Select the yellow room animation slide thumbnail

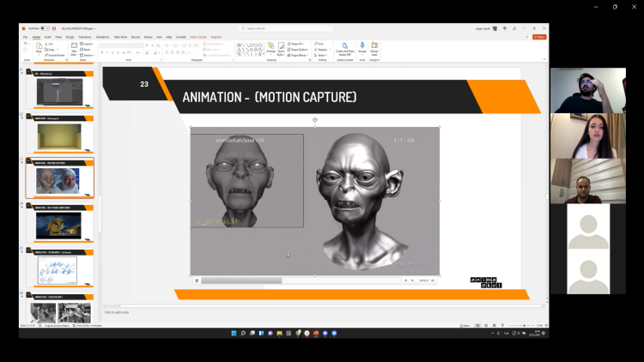59,133
